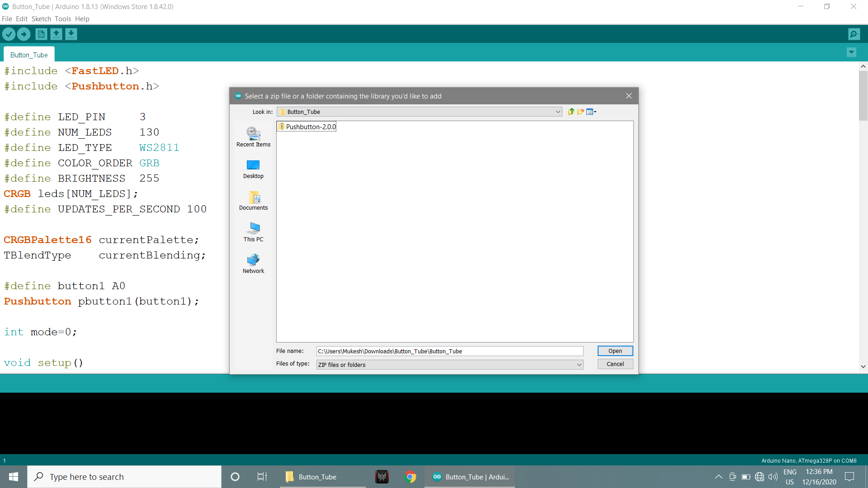Open the Serial Monitor magnifier icon
Viewport: 868px width, 488px height.
pyautogui.click(x=854, y=34)
